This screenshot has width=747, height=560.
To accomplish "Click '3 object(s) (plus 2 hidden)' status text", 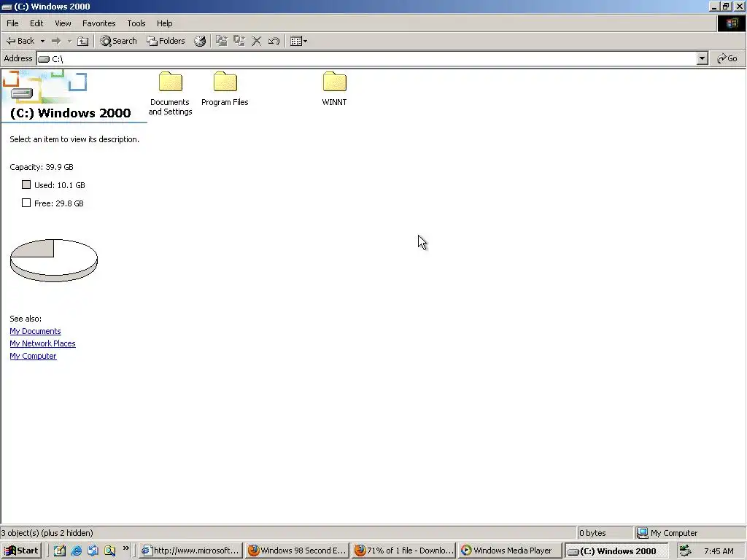I will click(x=47, y=533).
